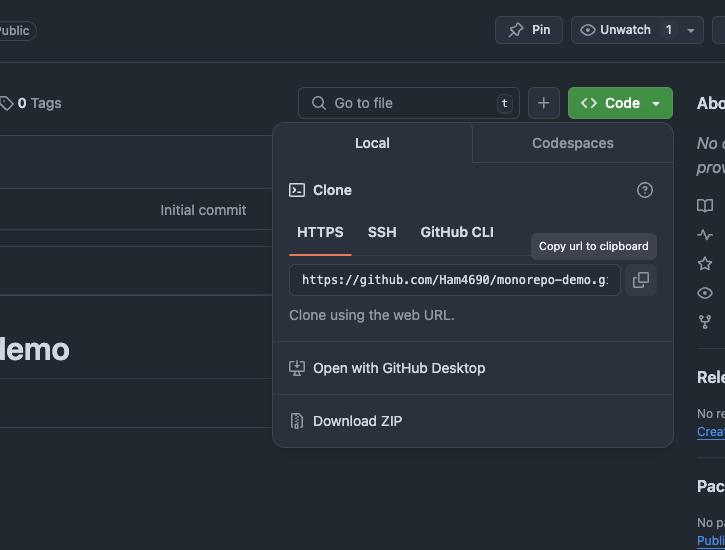This screenshot has width=725, height=550.
Task: Select the HTTPS clone tab
Action: coord(320,232)
